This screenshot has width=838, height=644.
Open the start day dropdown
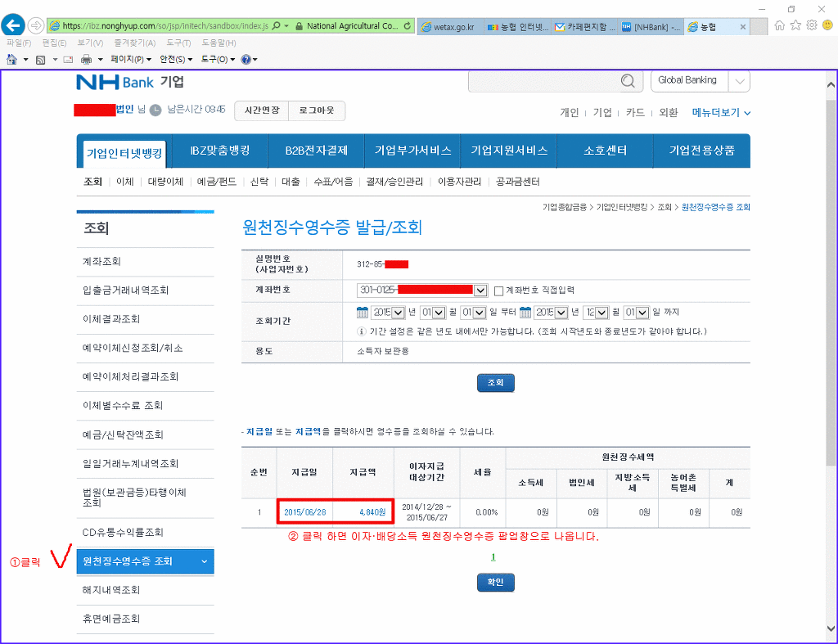tap(480, 313)
